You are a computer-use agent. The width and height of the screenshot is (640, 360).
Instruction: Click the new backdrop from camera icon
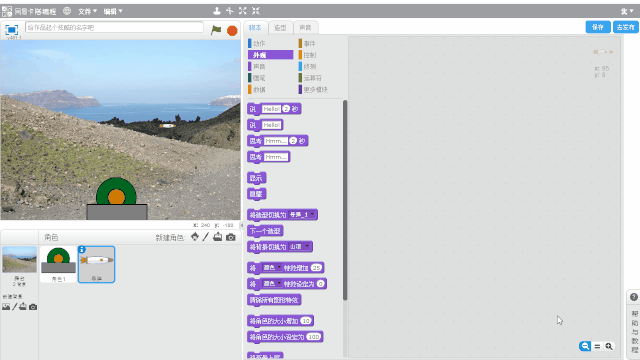[x=33, y=307]
